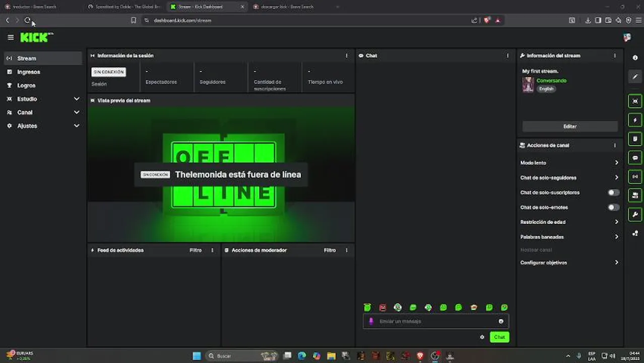
Task: Toggle the chat bubble widget icon in sidebar
Action: click(x=635, y=158)
